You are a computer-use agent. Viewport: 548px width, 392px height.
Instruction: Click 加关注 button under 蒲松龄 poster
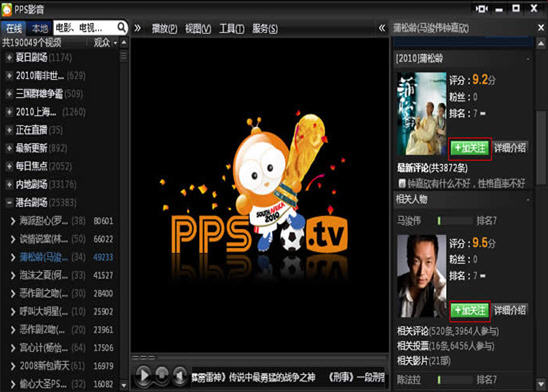(x=470, y=148)
